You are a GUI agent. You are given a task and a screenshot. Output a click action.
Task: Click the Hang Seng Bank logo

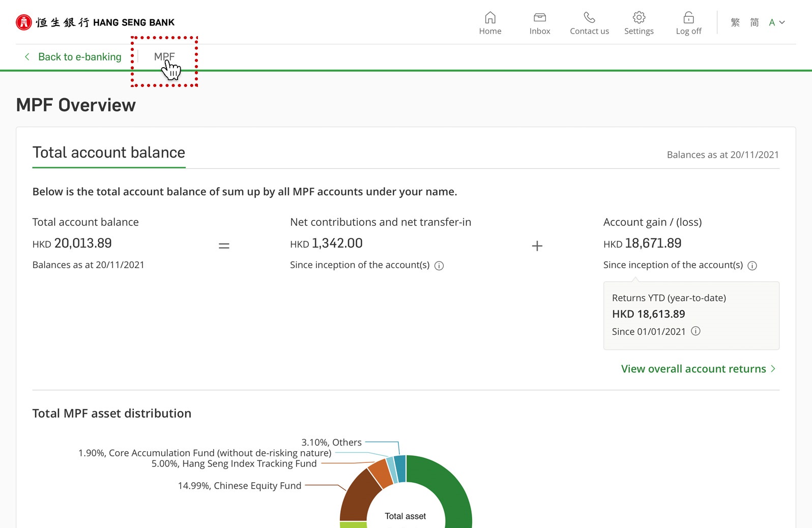pyautogui.click(x=95, y=22)
